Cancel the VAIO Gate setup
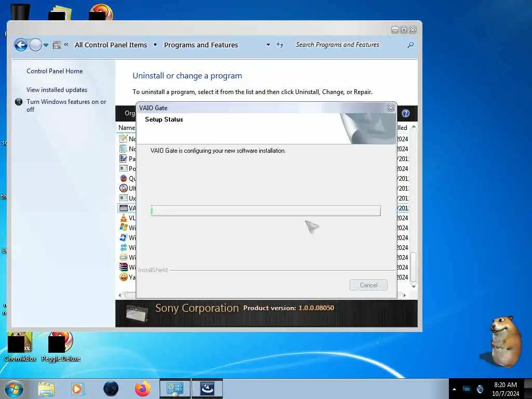 point(368,285)
